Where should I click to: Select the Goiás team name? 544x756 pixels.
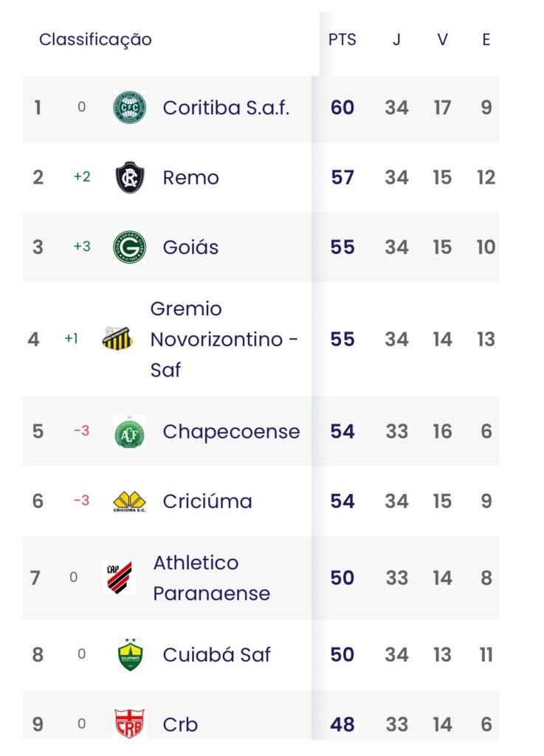click(190, 247)
